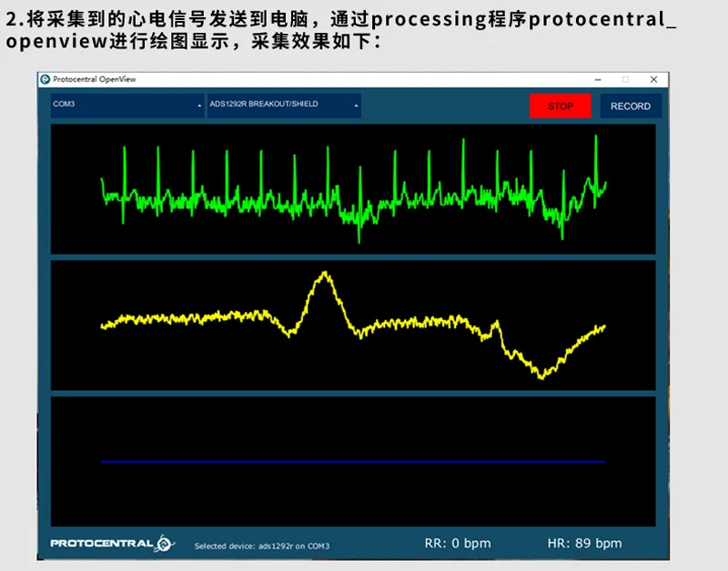Click the PROTOCENTRAL wordmark at bottom left

click(x=102, y=544)
